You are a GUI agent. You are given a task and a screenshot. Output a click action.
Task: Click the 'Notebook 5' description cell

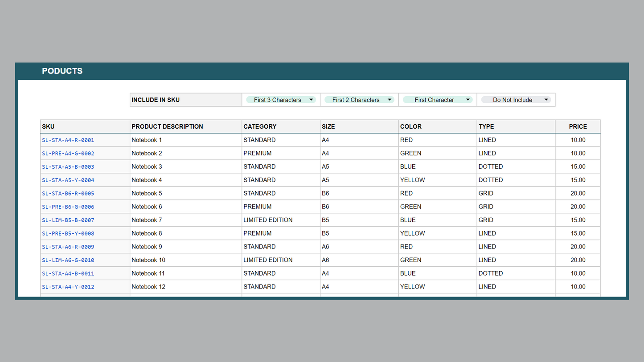point(147,193)
